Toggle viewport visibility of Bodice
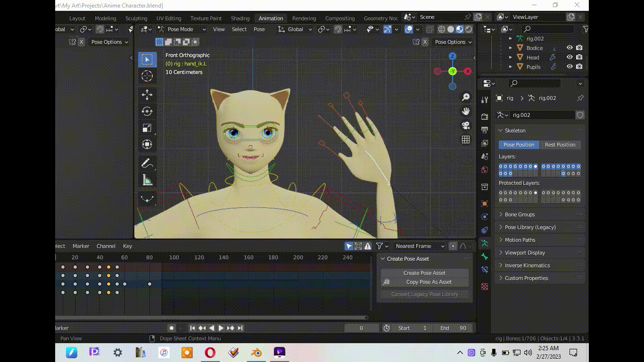The height and width of the screenshot is (362, 644). point(570,48)
